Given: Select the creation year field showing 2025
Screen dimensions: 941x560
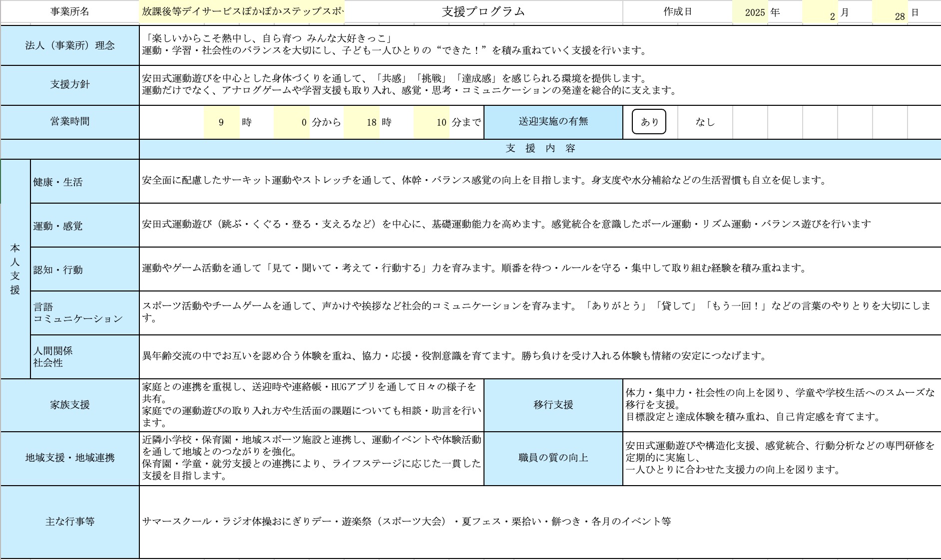Looking at the screenshot, I should pyautogui.click(x=750, y=12).
